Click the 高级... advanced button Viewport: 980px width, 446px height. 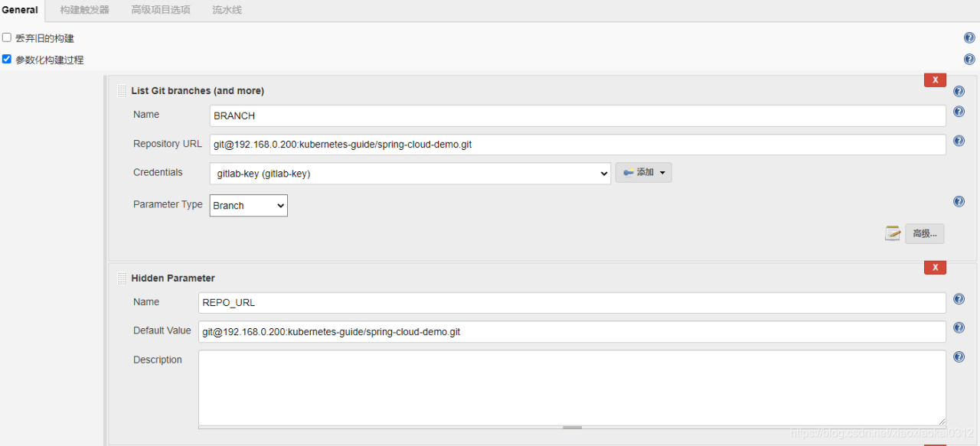click(924, 233)
